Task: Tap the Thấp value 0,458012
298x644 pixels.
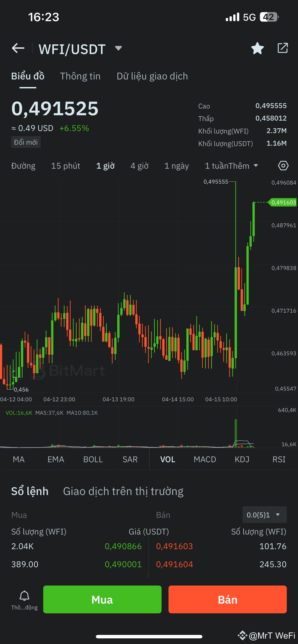Action: click(271, 118)
